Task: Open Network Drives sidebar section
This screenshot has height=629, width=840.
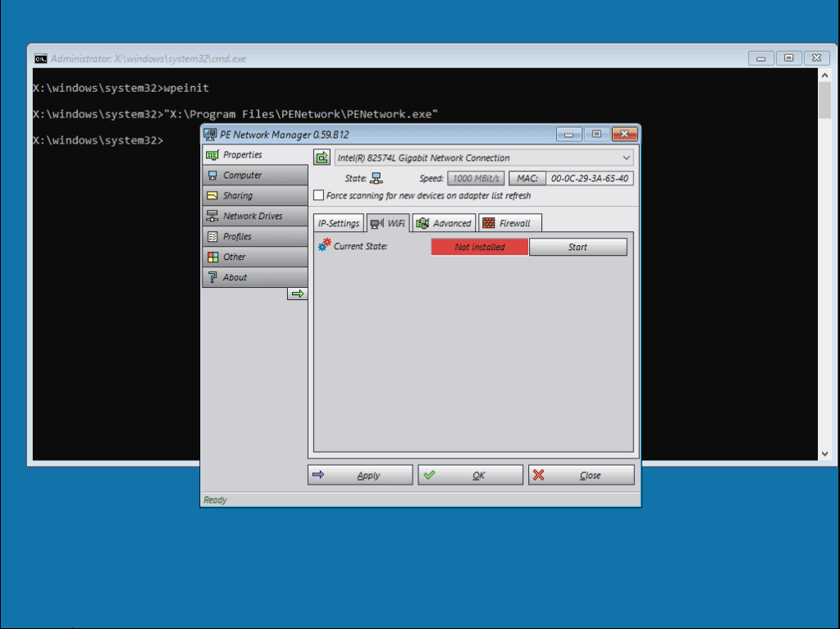Action: (254, 216)
